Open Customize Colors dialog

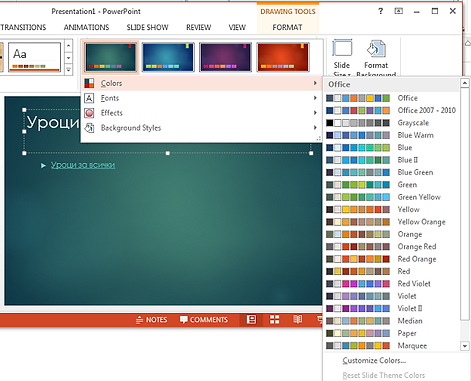[374, 360]
